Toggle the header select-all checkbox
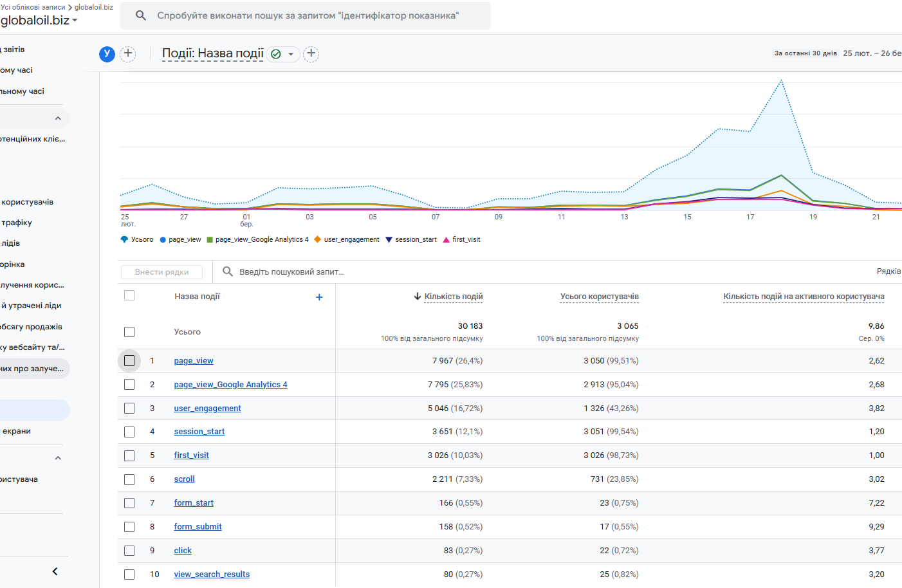 point(129,295)
